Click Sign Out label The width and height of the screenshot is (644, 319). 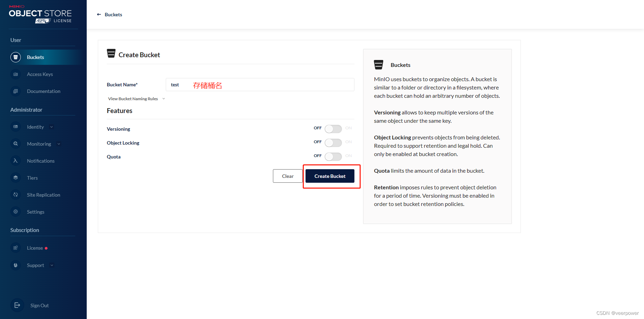pyautogui.click(x=40, y=305)
